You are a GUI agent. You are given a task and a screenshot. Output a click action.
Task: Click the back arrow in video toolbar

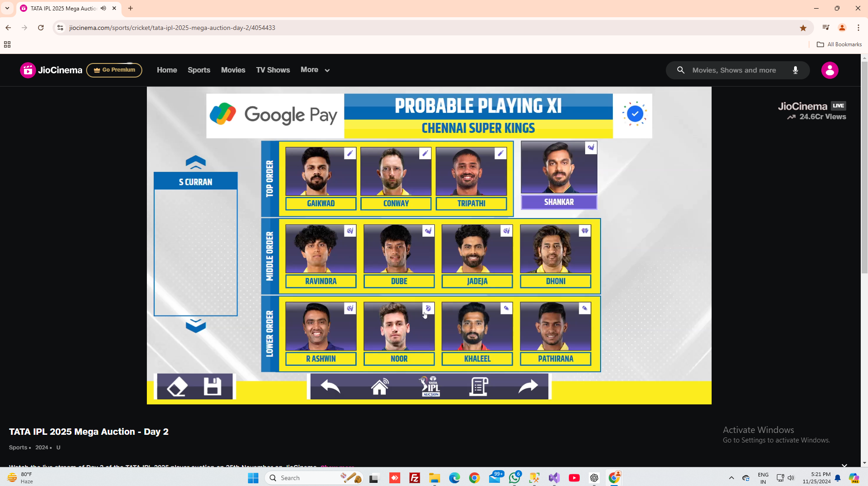330,387
